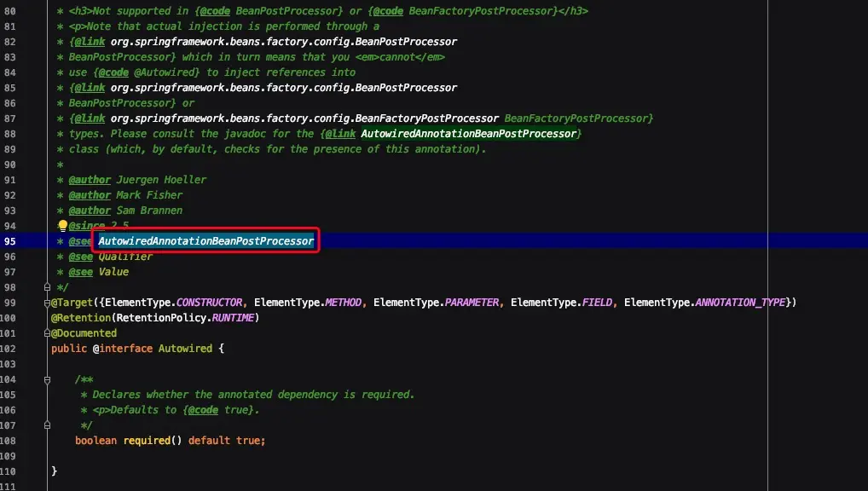Click line number 95 in the gutter
The height and width of the screenshot is (491, 868).
pyautogui.click(x=10, y=240)
